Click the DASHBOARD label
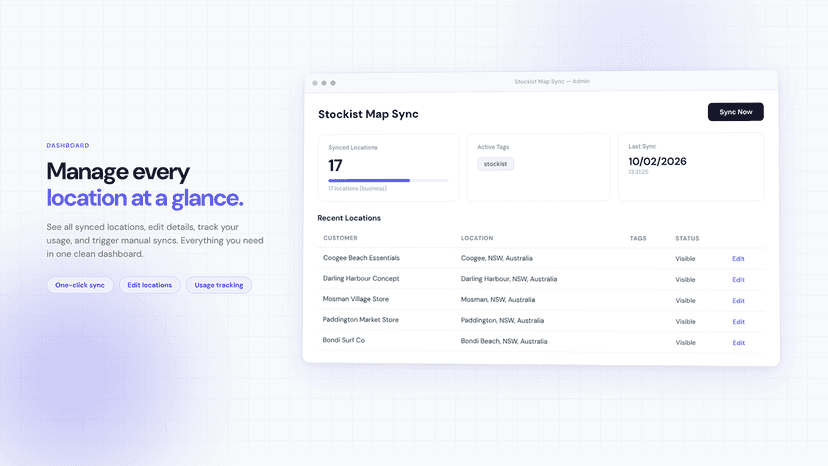828x466 pixels. pyautogui.click(x=68, y=145)
